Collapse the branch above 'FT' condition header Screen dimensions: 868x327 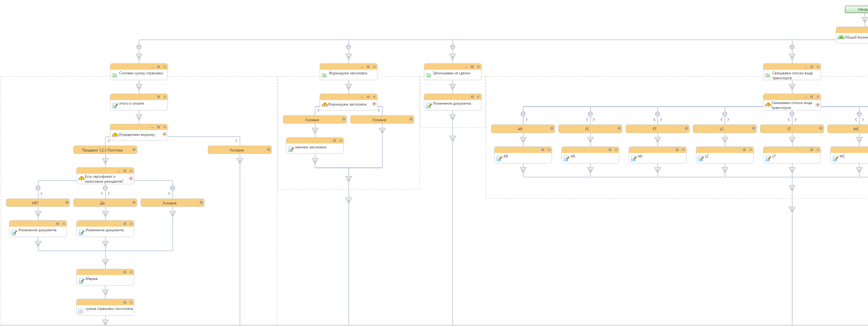pos(657,114)
